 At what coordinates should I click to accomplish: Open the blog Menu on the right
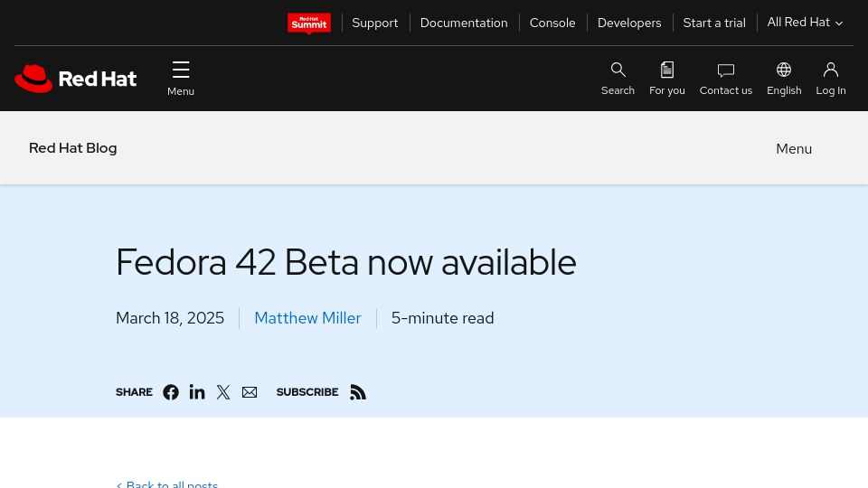point(794,149)
